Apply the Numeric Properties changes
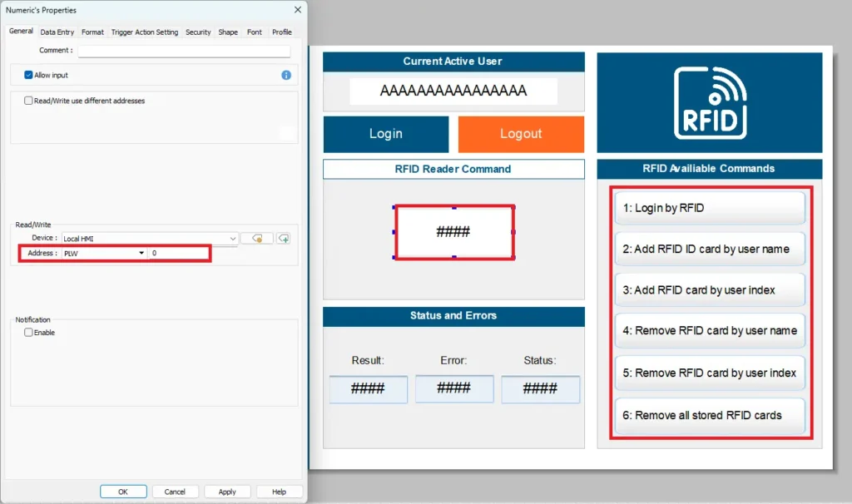 (x=227, y=491)
